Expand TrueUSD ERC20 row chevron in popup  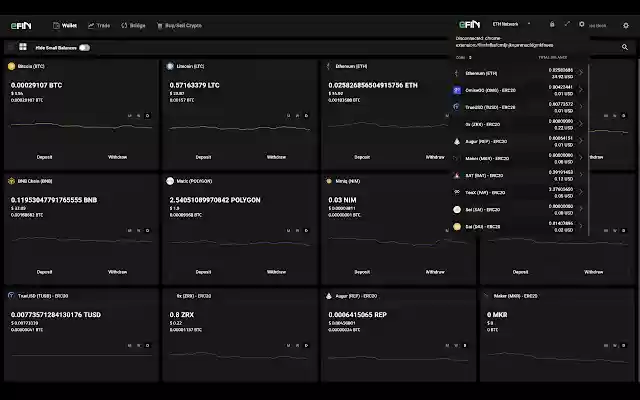click(581, 107)
